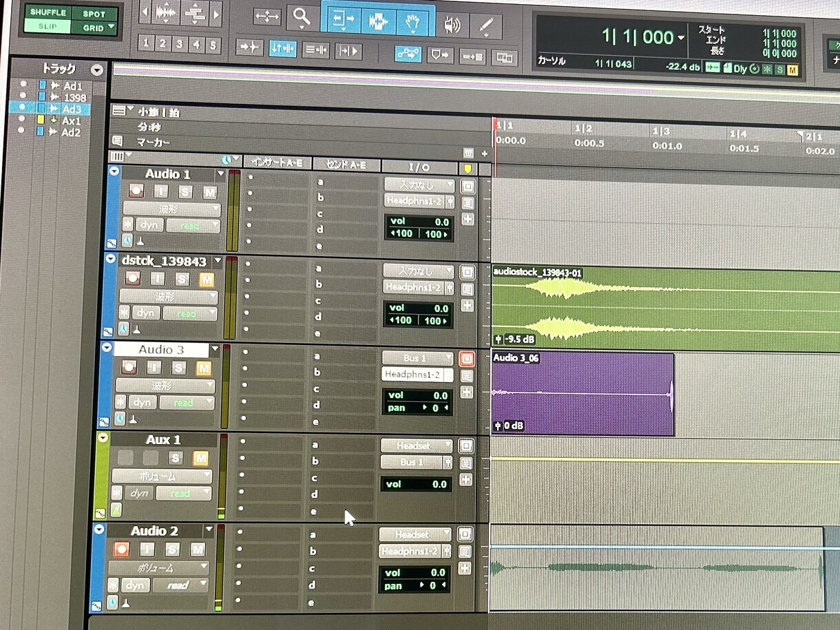Viewport: 840px width, 630px height.
Task: Open Audio 2 ボリューム track view selector
Action: pyautogui.click(x=158, y=569)
